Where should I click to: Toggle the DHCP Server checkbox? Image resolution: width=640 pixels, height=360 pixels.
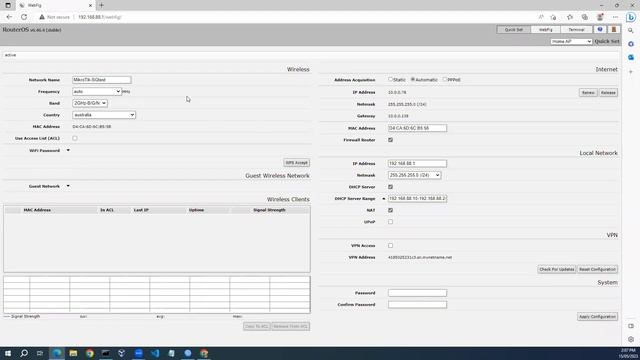(x=391, y=187)
